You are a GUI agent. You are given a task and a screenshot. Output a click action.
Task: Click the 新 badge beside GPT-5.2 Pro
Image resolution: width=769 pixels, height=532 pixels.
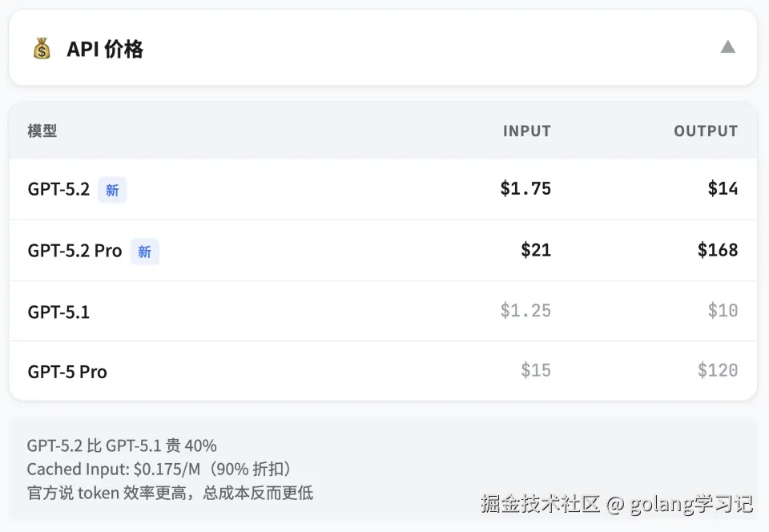point(144,252)
